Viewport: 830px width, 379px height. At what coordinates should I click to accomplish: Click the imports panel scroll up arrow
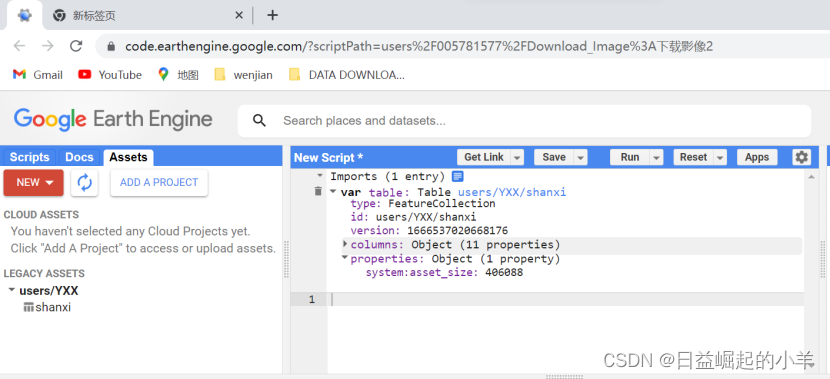tap(810, 176)
